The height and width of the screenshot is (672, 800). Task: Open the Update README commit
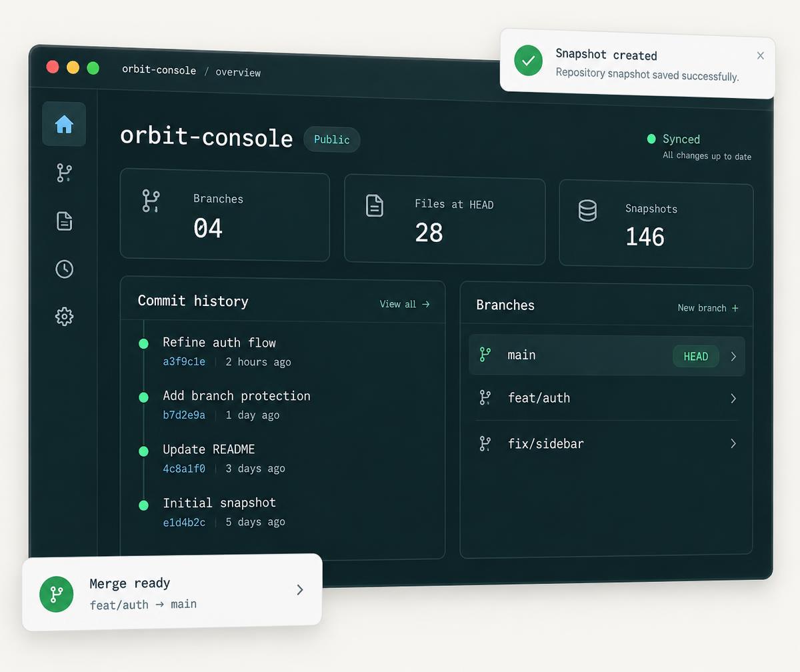coord(209,449)
